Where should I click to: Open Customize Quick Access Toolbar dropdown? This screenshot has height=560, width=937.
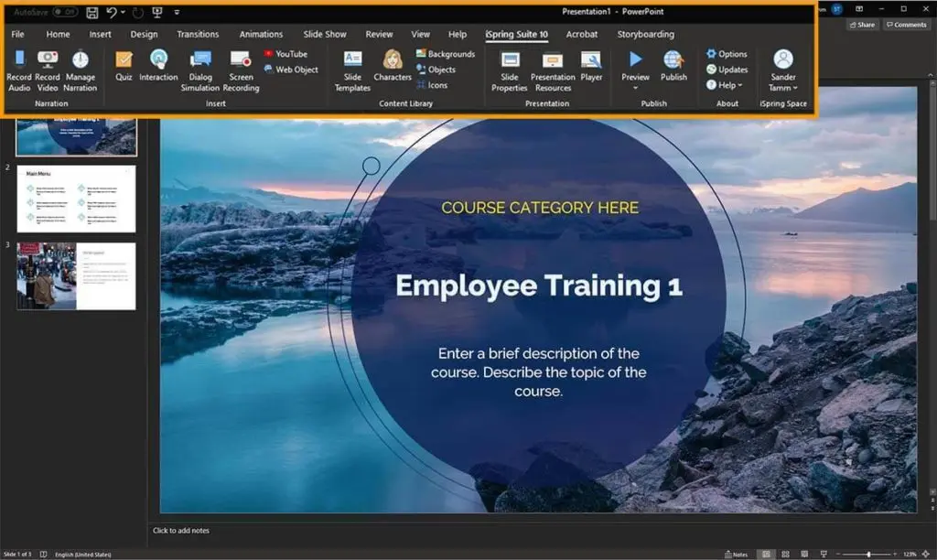point(177,12)
